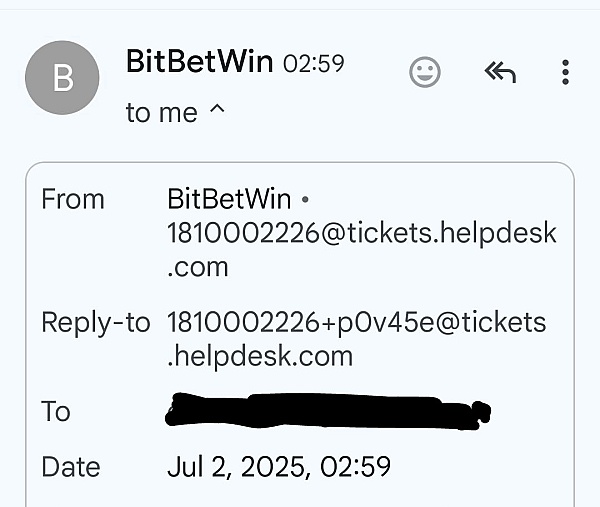Open the three-dot more options menu
The height and width of the screenshot is (507, 600).
tap(566, 72)
